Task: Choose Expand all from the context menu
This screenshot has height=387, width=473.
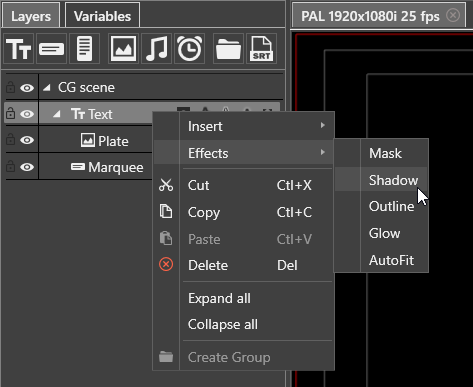Action: pos(244,298)
